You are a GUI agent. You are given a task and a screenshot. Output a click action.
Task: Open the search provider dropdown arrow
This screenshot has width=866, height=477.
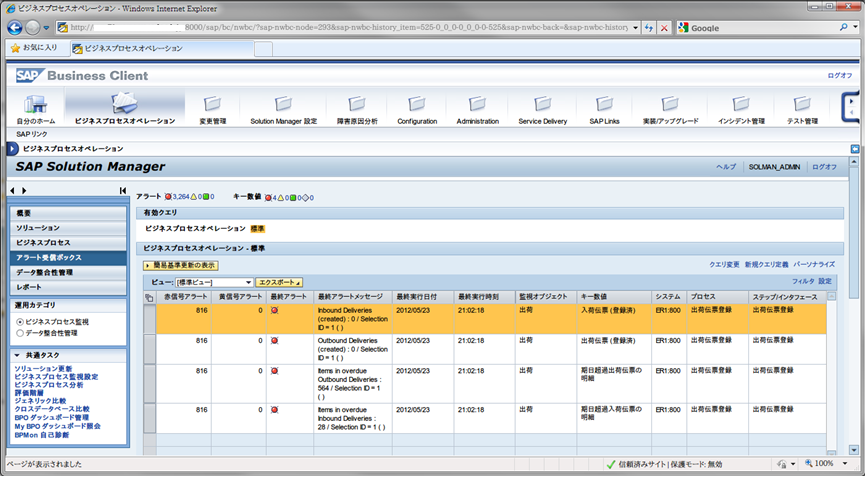856,27
